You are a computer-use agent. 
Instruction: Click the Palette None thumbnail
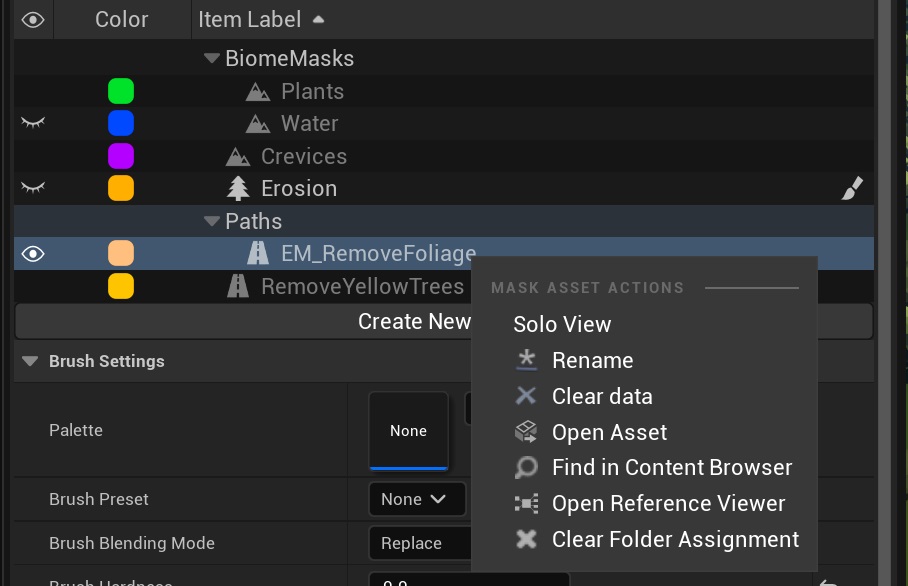[x=407, y=430]
